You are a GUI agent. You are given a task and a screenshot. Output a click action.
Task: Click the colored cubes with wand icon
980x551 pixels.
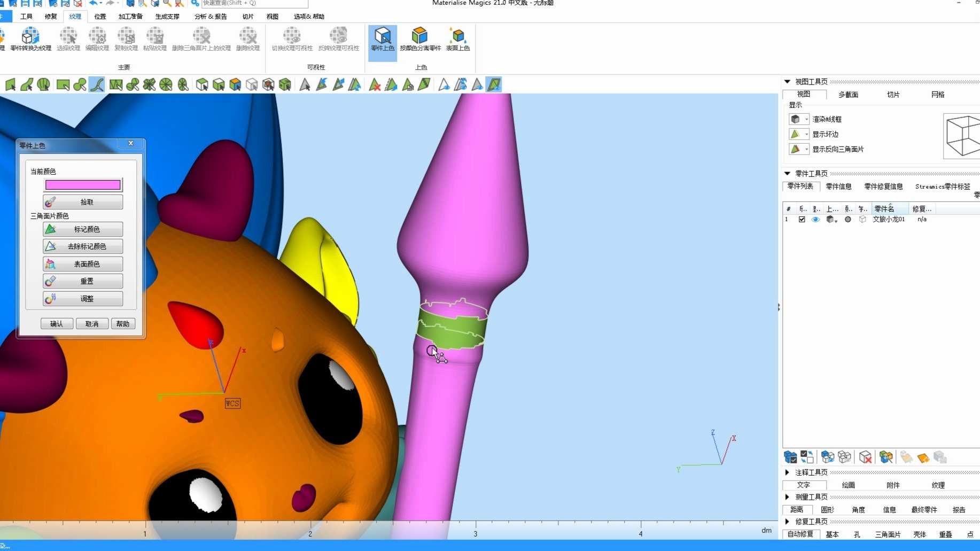tap(886, 457)
